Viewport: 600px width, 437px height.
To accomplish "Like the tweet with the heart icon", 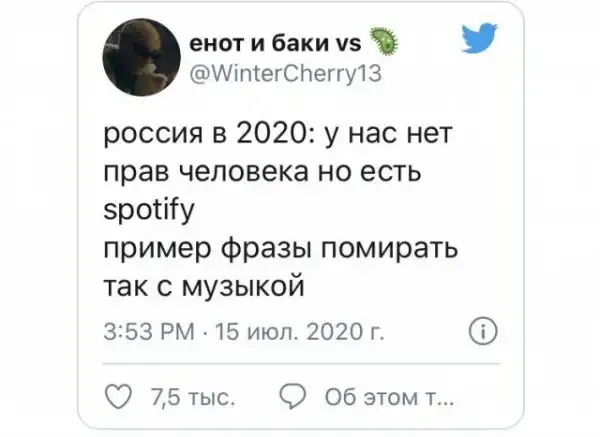I will [118, 396].
